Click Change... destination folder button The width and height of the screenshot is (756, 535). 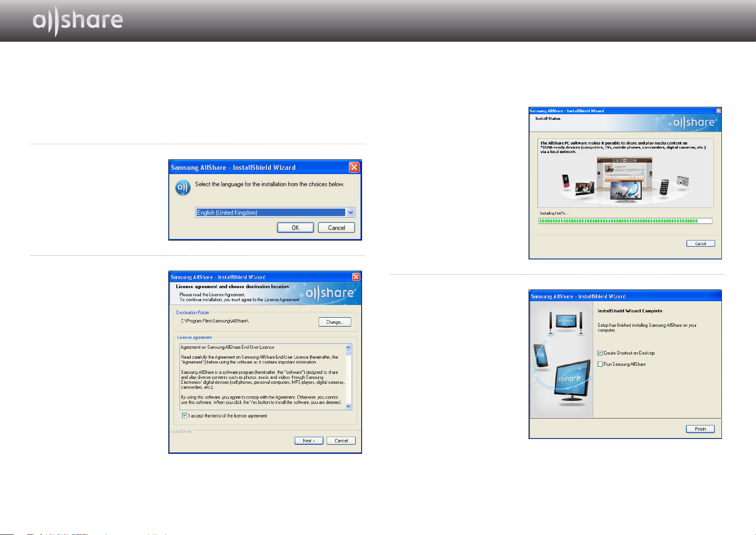click(x=335, y=322)
